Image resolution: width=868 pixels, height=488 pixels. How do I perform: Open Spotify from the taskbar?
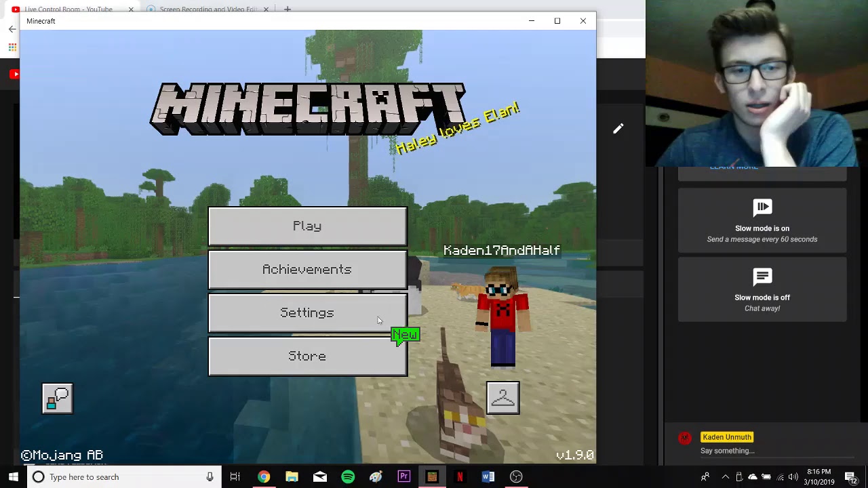coord(348,477)
